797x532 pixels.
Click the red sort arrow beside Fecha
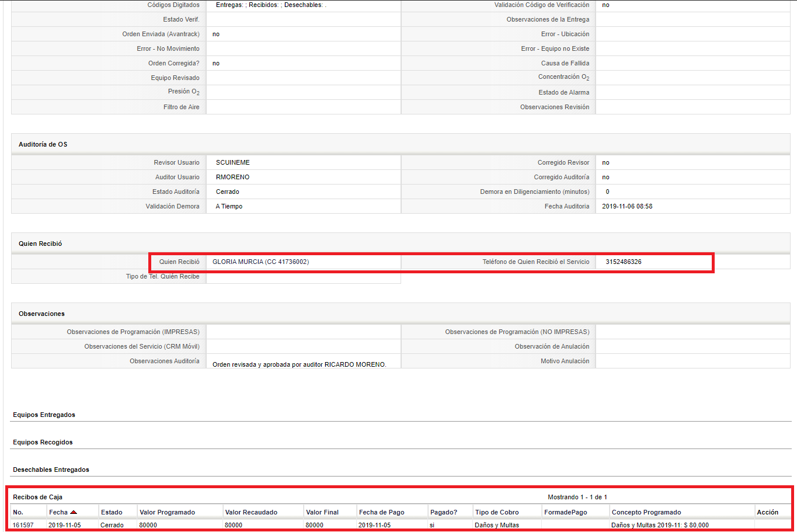[x=74, y=512]
